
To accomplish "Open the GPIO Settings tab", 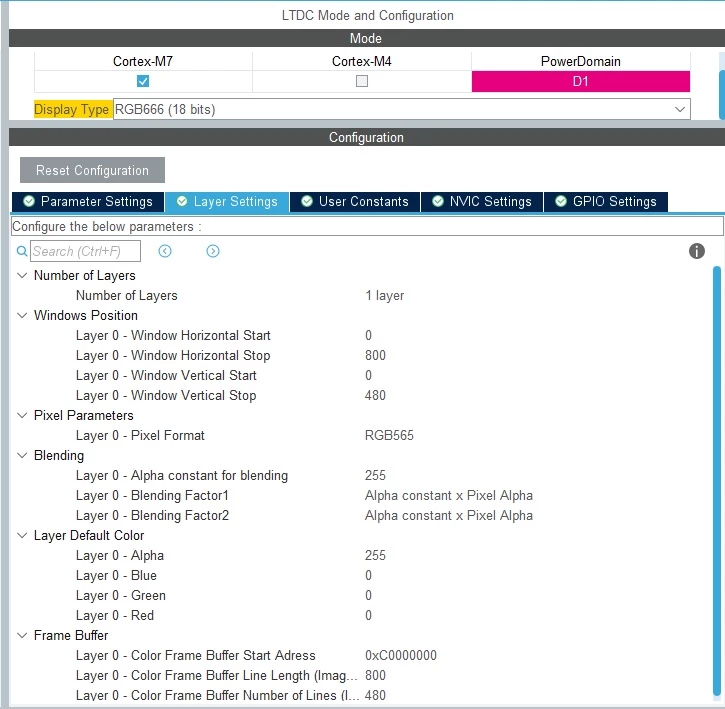I will [606, 202].
